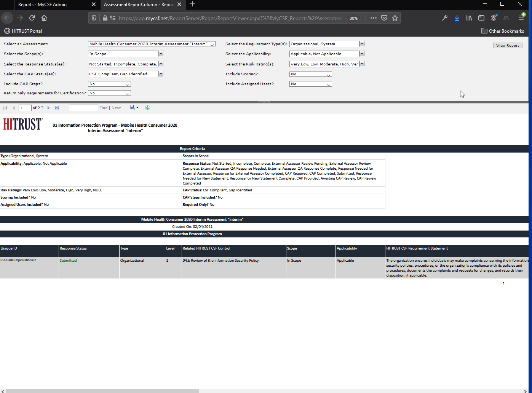Go to the browser home page

pos(44,18)
